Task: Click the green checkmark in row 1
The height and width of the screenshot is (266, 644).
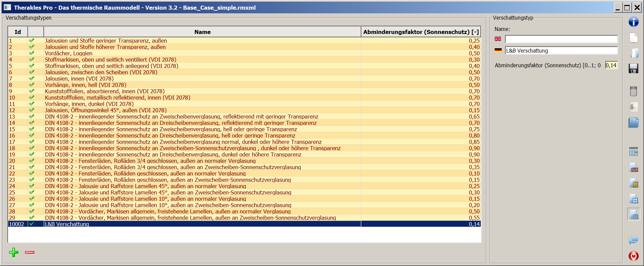Action: [x=32, y=40]
